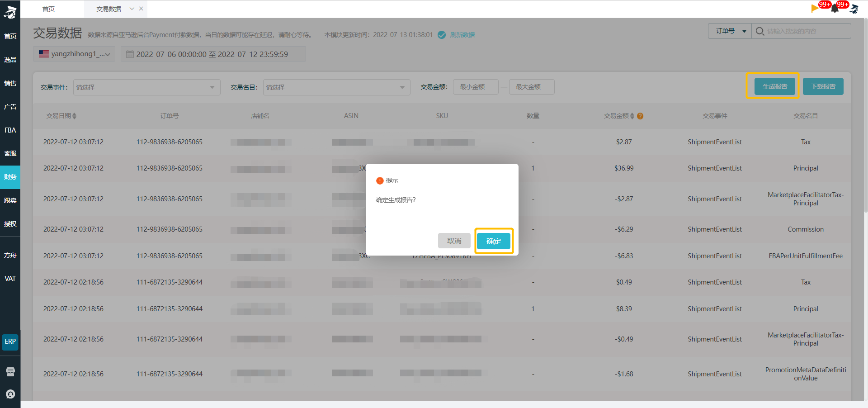Click the 订单号 column header
The height and width of the screenshot is (408, 868).
point(169,116)
